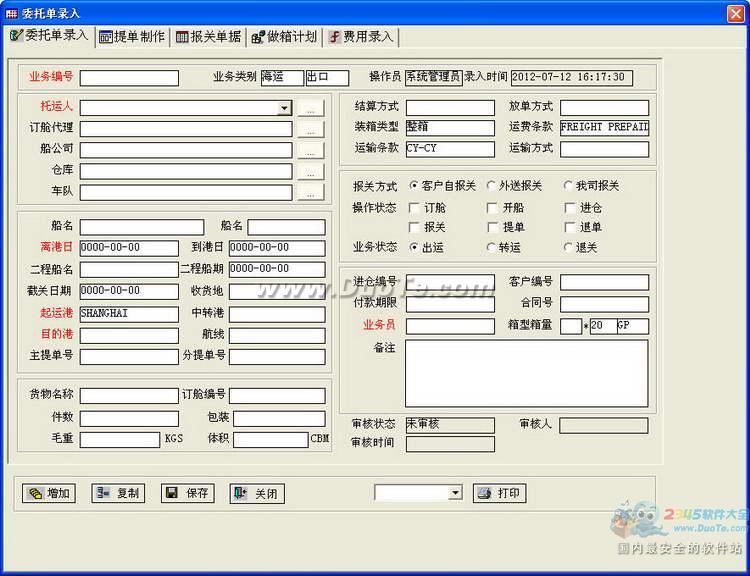
Task: Expand the 托运人 dropdown arrow
Action: pos(284,108)
